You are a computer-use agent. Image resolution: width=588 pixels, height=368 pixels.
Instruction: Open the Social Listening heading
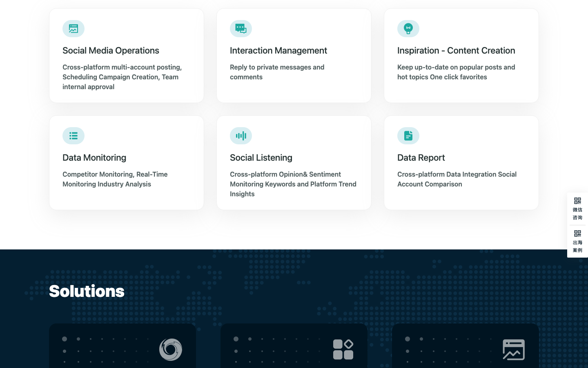[261, 158]
